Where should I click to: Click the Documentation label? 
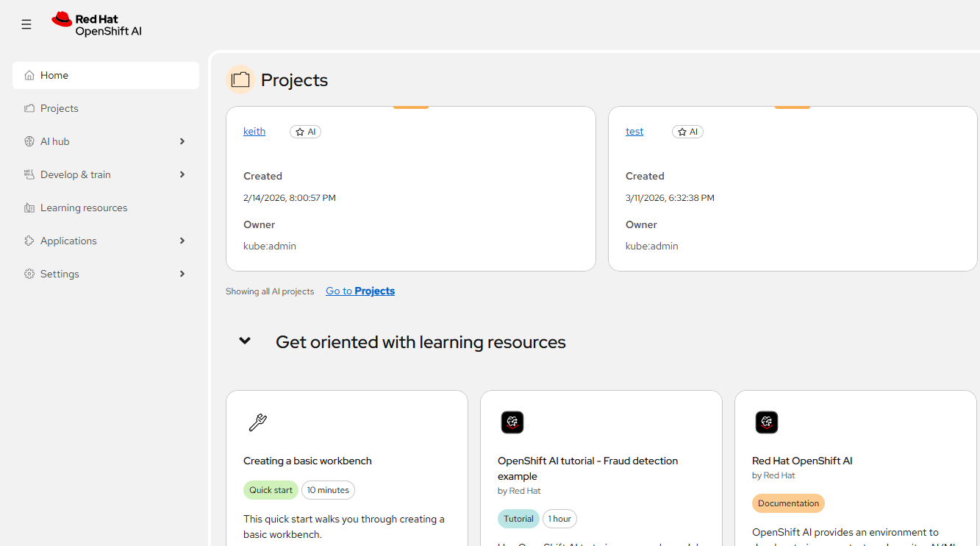click(x=788, y=503)
